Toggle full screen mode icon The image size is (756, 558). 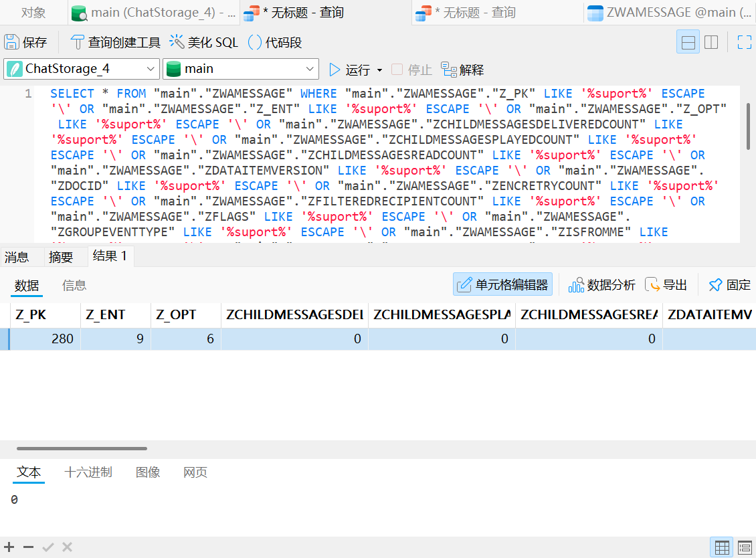tap(745, 42)
